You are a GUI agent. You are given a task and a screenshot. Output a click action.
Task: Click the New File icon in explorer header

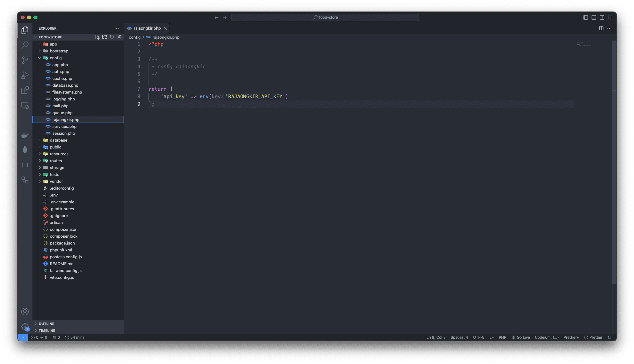97,37
